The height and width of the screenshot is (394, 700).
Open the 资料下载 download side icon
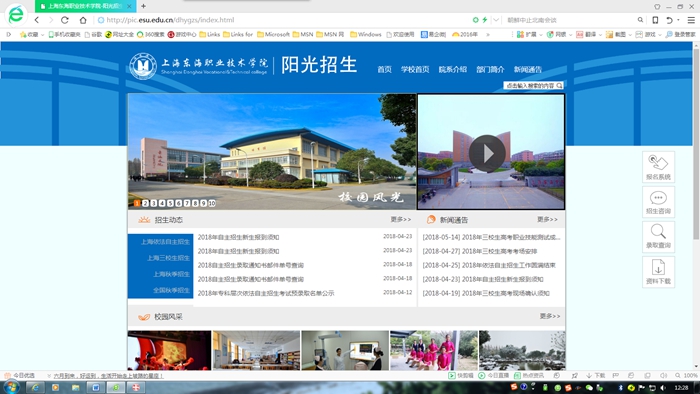click(x=658, y=272)
